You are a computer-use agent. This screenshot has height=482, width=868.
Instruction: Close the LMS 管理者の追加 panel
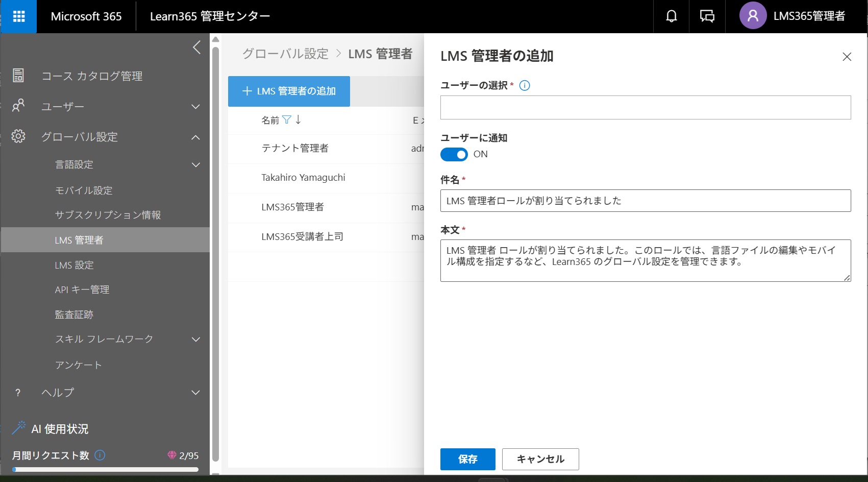pos(847,57)
